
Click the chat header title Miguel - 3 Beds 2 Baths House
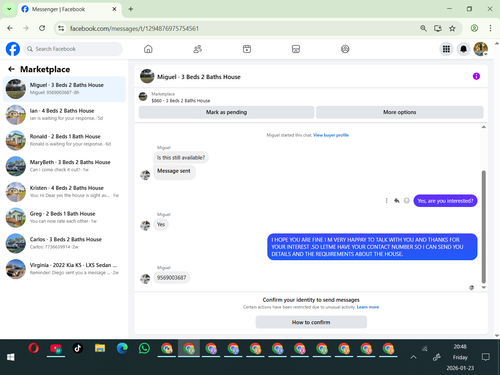point(199,77)
